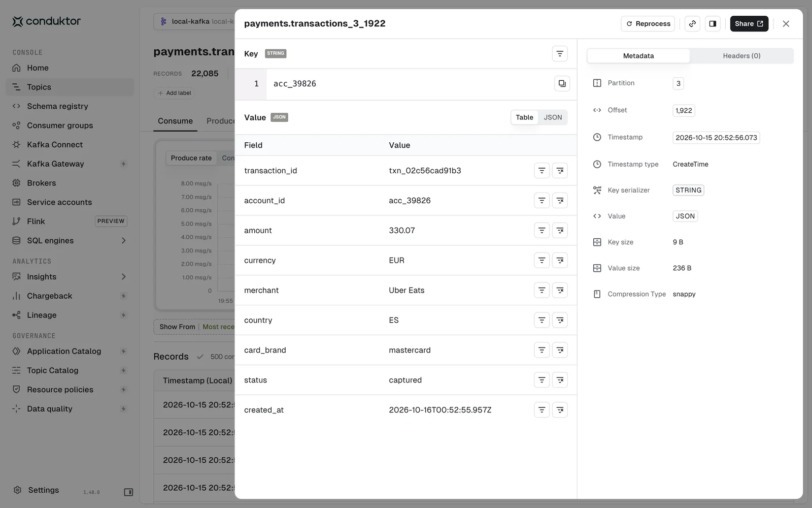Open Settings in the sidebar
The height and width of the screenshot is (508, 812).
44,491
